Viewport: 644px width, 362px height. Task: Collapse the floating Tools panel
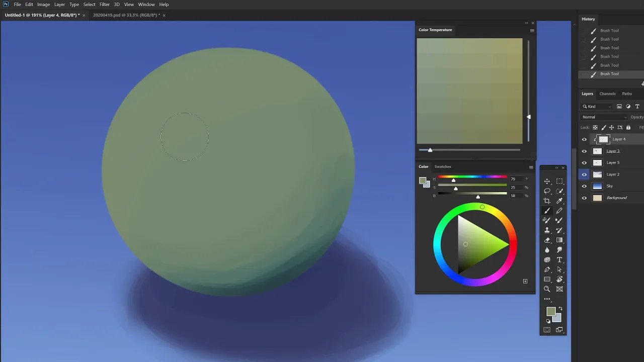coord(557,168)
